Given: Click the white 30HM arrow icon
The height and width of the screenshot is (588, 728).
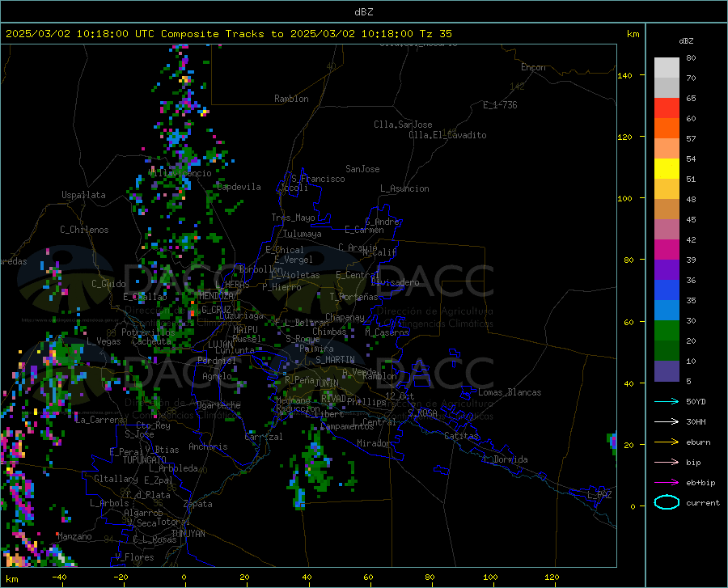Looking at the screenshot, I should coord(667,422).
